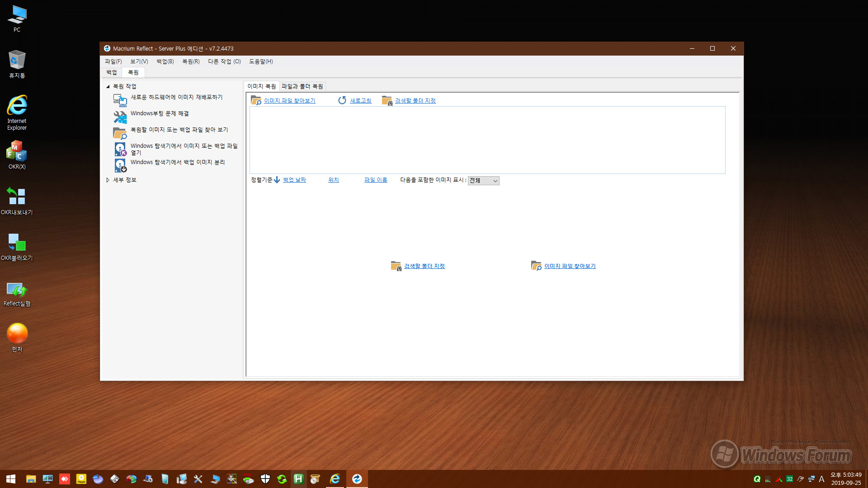The width and height of the screenshot is (868, 488).
Task: Open the Windows Start button
Action: (11, 479)
